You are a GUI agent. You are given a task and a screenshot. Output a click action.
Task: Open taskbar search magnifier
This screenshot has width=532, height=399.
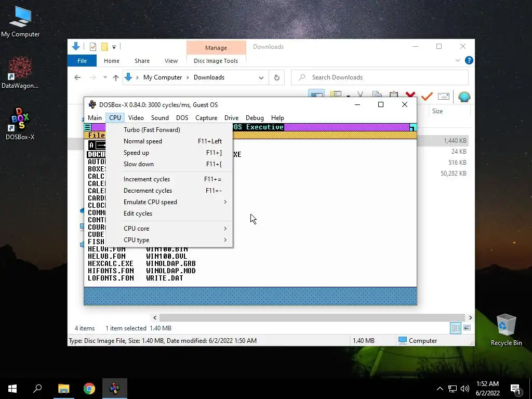click(37, 389)
